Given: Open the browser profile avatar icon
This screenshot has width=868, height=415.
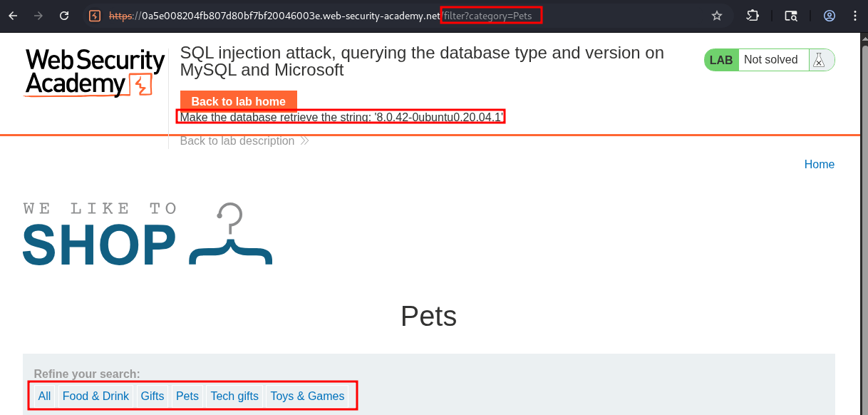Looking at the screenshot, I should click(830, 16).
